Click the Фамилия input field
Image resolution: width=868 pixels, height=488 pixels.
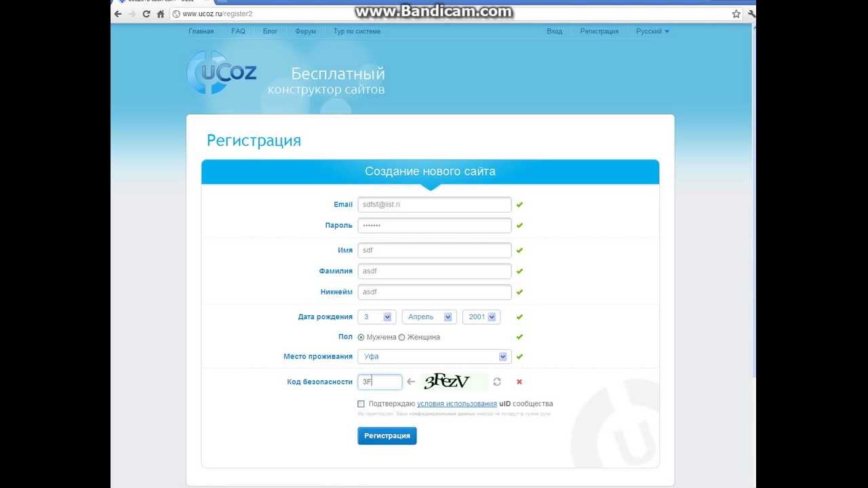coord(435,271)
